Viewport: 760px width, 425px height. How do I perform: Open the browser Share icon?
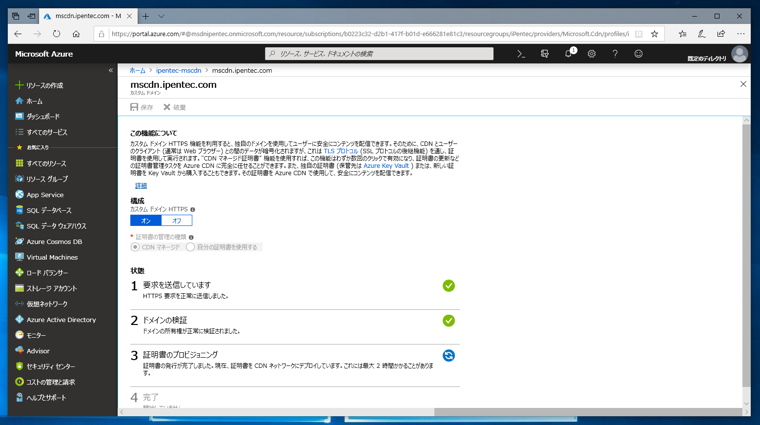(721, 34)
